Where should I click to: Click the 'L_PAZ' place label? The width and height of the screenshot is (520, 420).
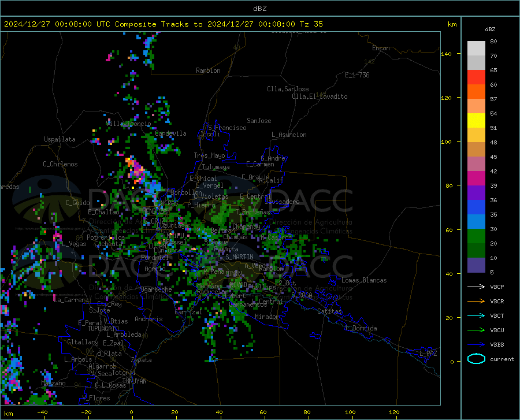pyautogui.click(x=428, y=354)
